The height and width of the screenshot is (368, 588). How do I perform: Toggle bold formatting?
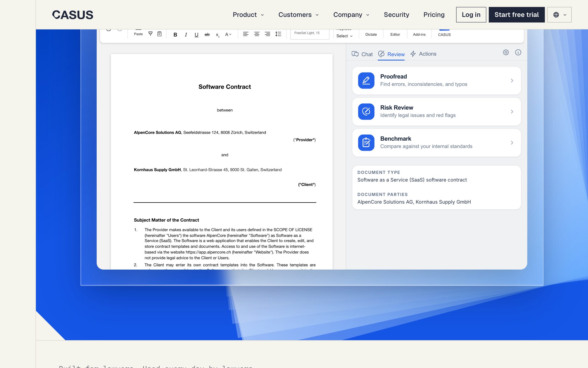(175, 35)
